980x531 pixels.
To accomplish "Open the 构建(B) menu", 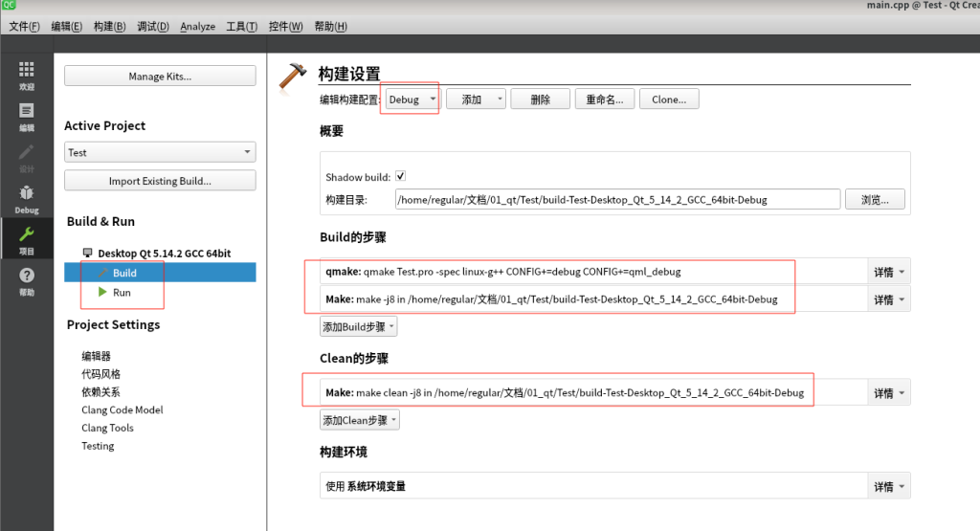I will (x=109, y=27).
